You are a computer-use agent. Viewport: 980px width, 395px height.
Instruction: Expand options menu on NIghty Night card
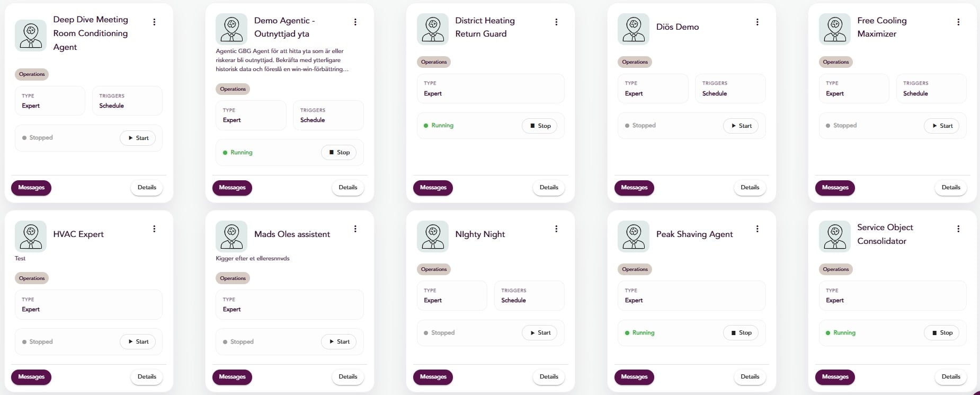[556, 229]
